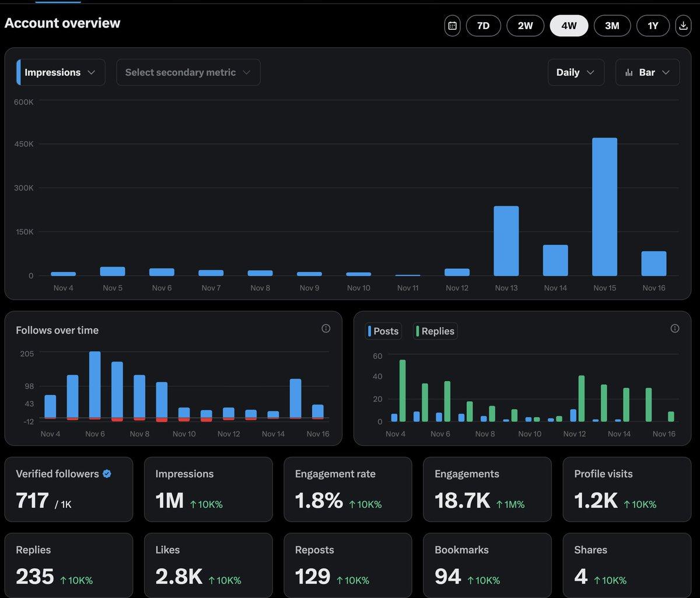Open the Impressions 1M summary card
Screen dimensions: 700x598
coord(208,489)
